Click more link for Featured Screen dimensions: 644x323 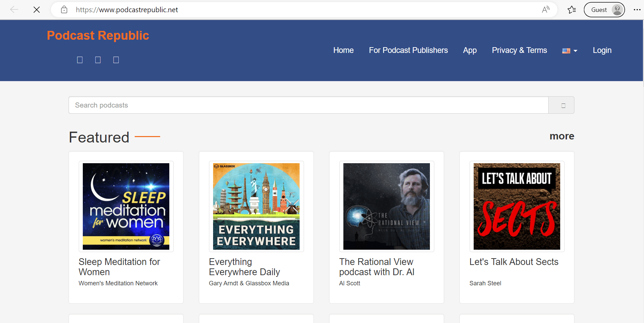click(x=562, y=136)
